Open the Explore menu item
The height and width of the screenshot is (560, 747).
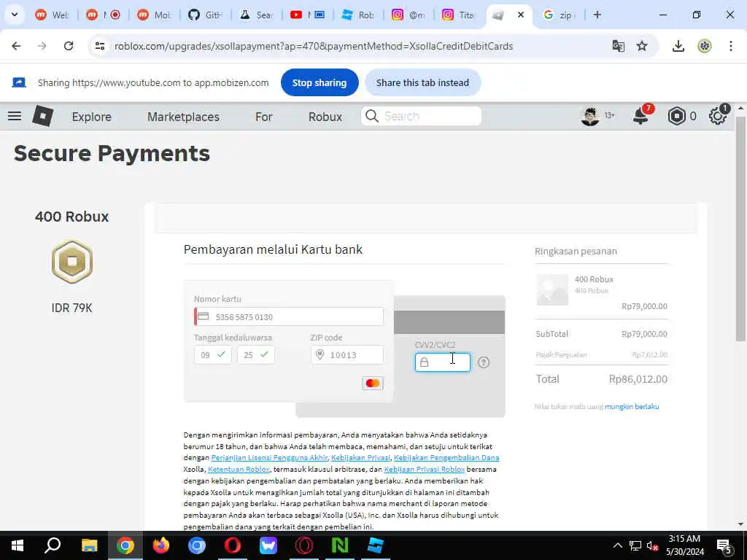91,117
